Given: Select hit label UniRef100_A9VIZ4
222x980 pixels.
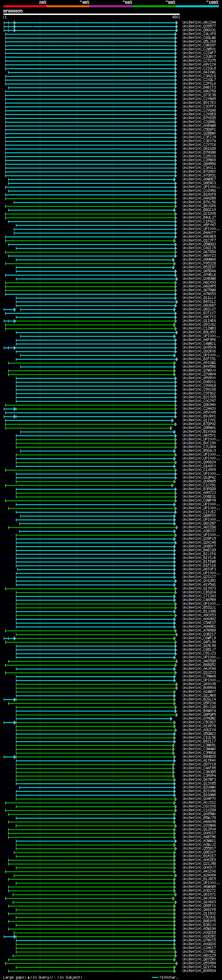Looking at the screenshot, I should [199, 64].
